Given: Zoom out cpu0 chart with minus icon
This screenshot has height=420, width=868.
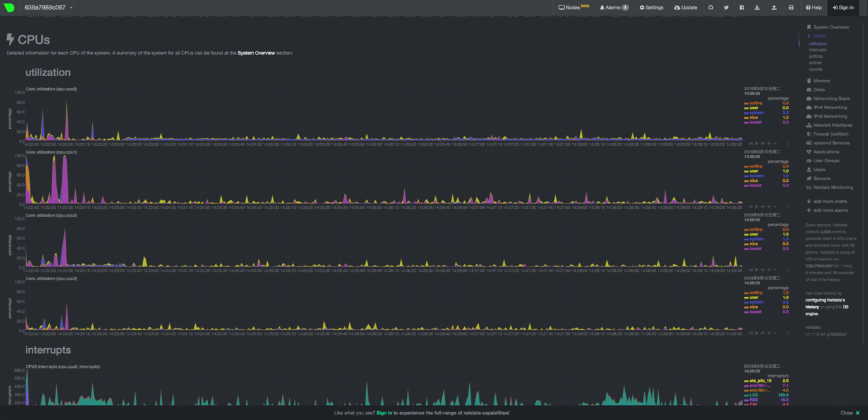Looking at the screenshot, I should tap(775, 143).
